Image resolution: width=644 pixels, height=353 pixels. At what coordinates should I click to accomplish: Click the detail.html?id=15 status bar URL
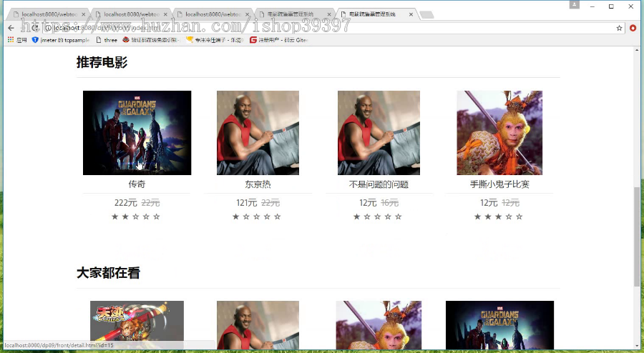59,345
